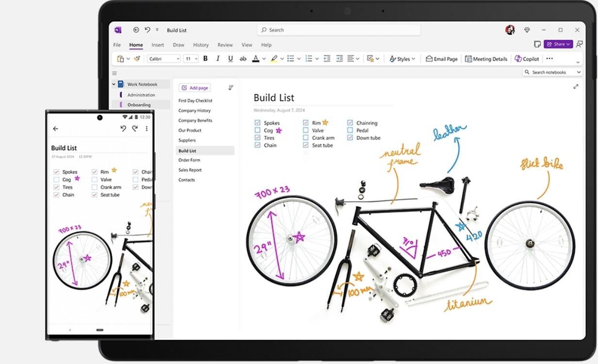The width and height of the screenshot is (598, 364).
Task: Click the top Search box
Action: (x=339, y=30)
